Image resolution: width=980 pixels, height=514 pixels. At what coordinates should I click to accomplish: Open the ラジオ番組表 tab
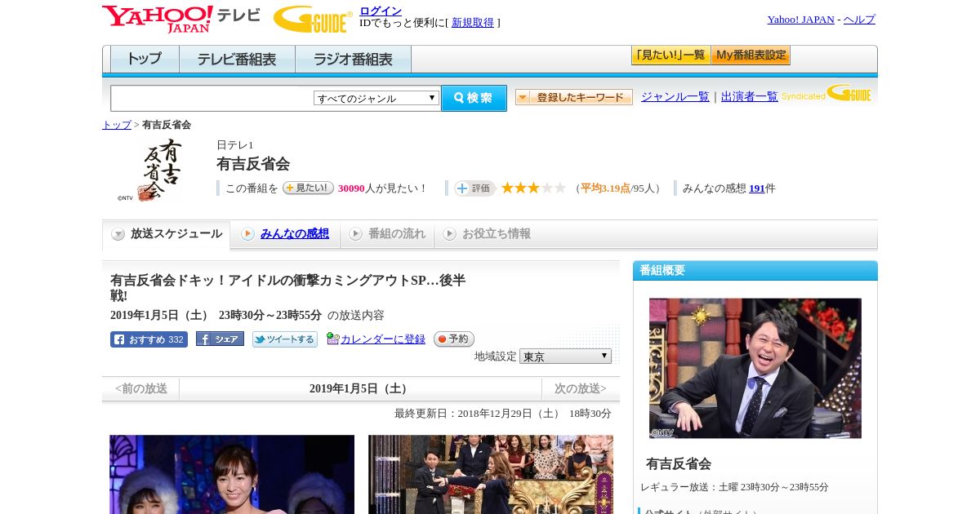(x=353, y=60)
